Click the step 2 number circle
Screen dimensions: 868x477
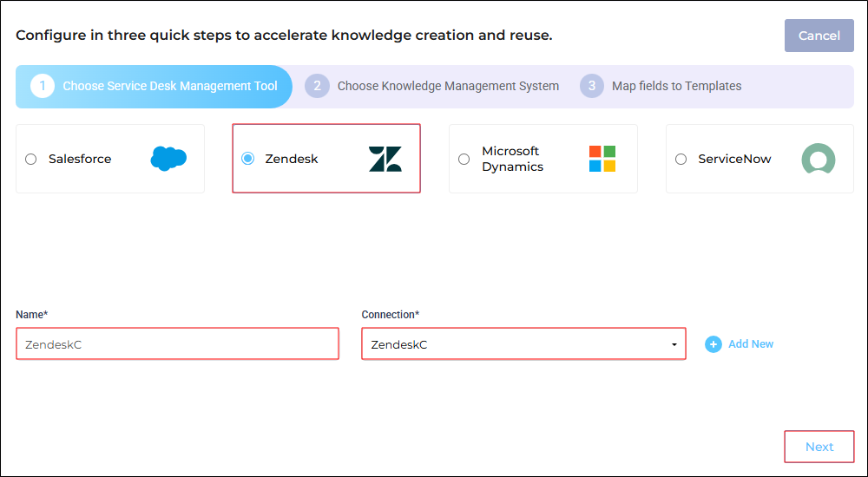click(317, 87)
